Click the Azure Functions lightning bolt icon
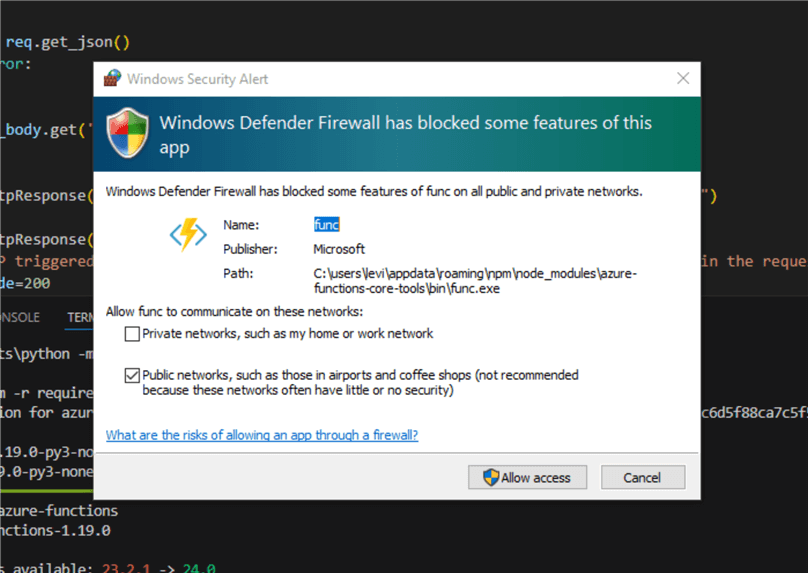808x573 pixels. [188, 236]
